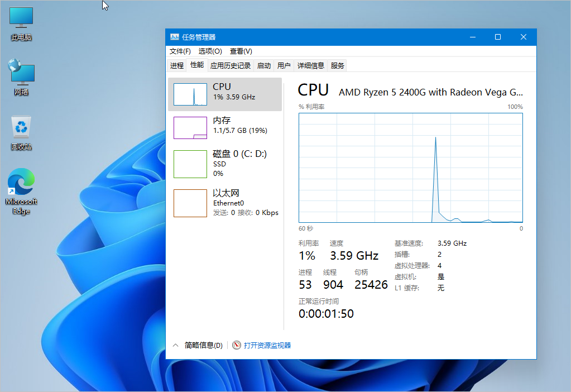Open the 查看(V) menu
Image resolution: width=571 pixels, height=392 pixels.
click(x=241, y=51)
